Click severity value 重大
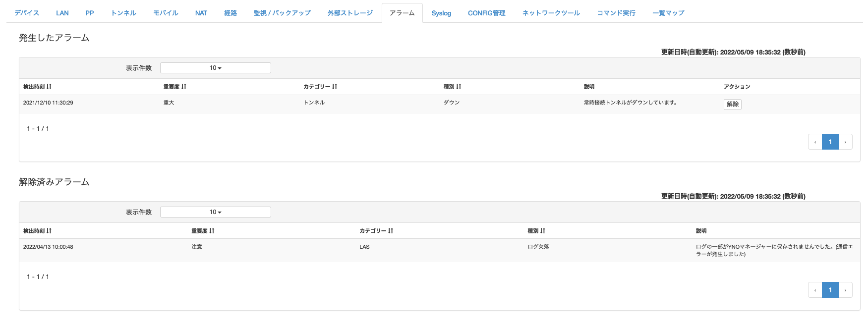 tap(169, 103)
